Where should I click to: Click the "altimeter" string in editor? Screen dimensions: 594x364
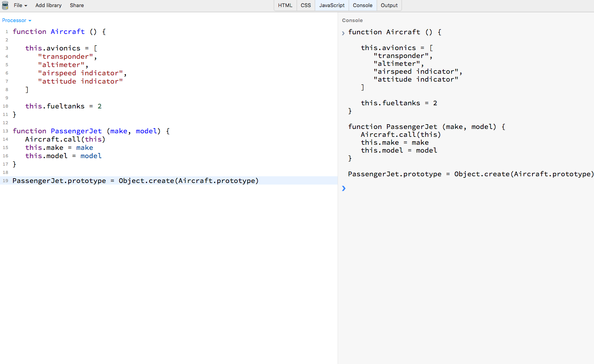click(61, 65)
